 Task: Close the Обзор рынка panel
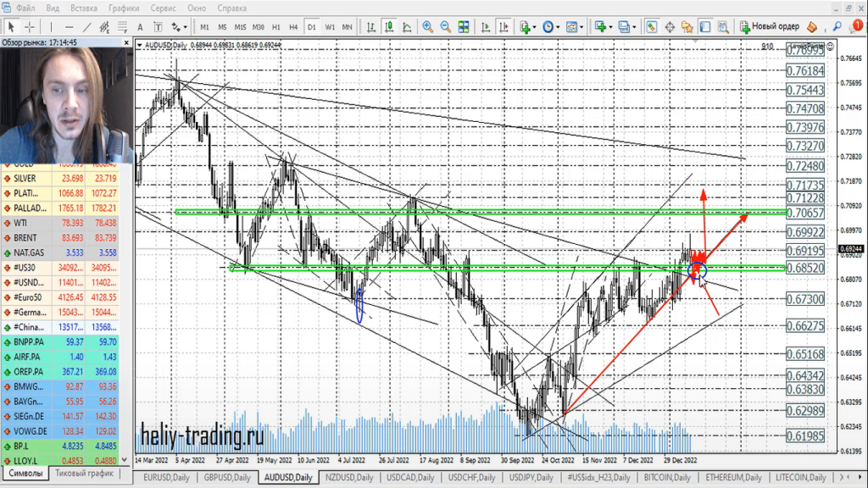127,41
